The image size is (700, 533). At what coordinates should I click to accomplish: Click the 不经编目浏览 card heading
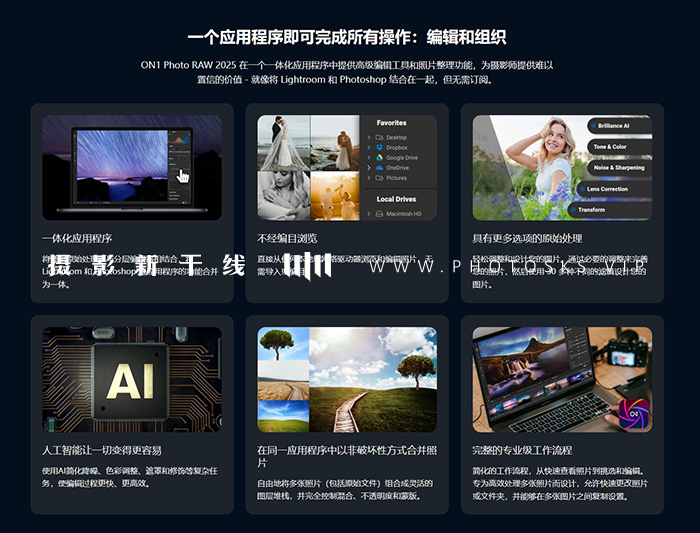point(287,238)
